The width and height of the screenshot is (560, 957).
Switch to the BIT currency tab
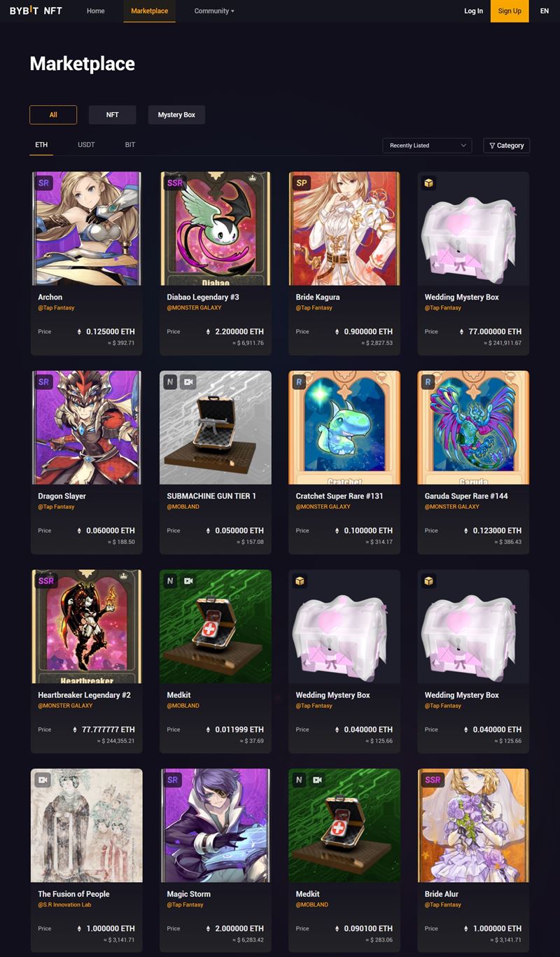(x=130, y=145)
